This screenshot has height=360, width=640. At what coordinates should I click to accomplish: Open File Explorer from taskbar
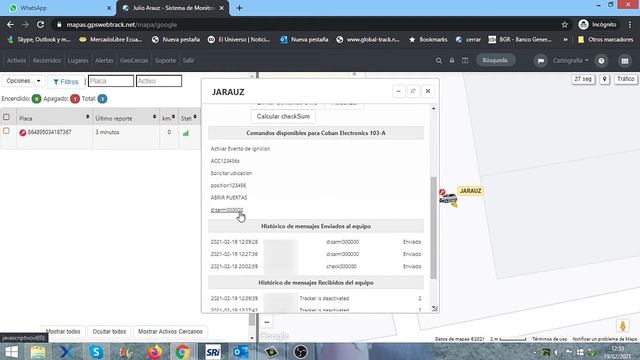coord(38,351)
